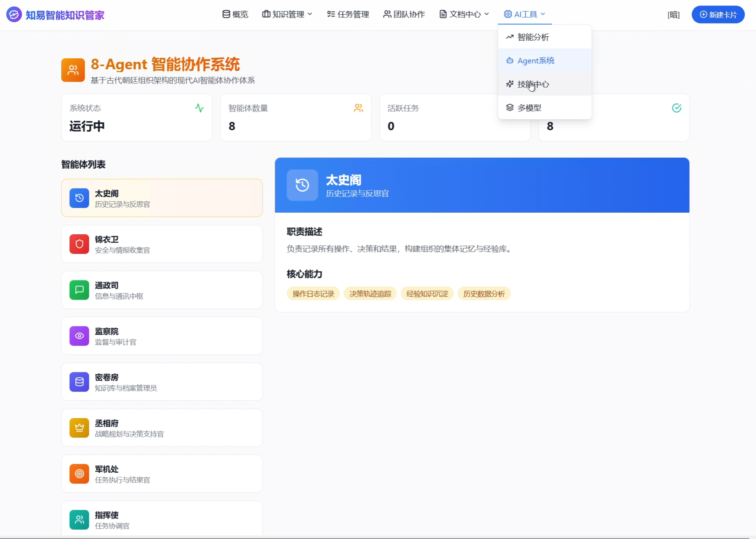
Task: Click the 知易智能知识管家 logo icon
Action: 14,15
